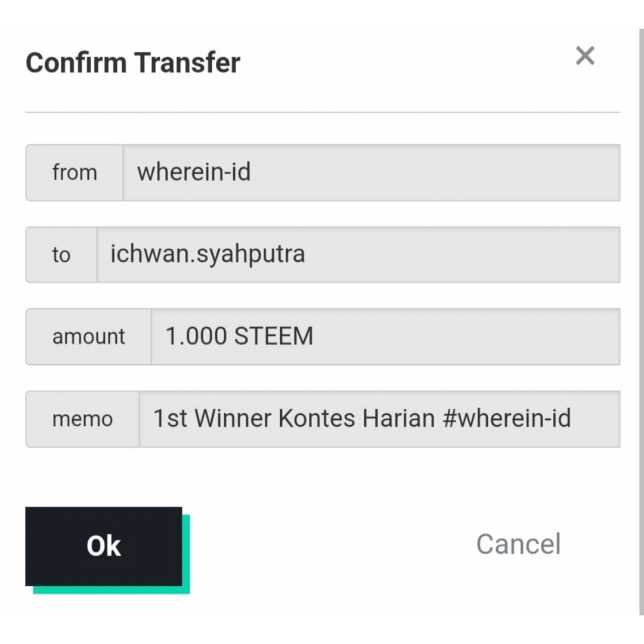644x644 pixels.
Task: Click the scrollbar on the right edge
Action: [641, 322]
